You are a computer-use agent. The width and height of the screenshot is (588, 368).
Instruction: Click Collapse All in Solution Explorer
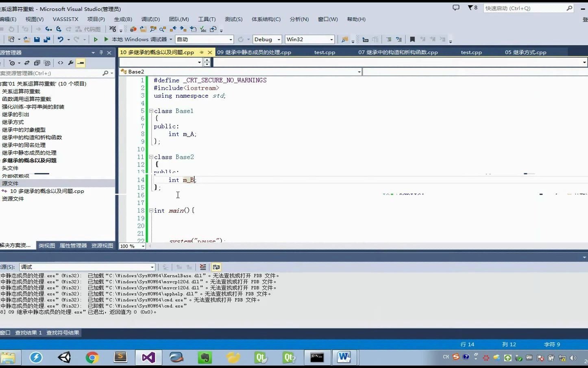point(37,63)
